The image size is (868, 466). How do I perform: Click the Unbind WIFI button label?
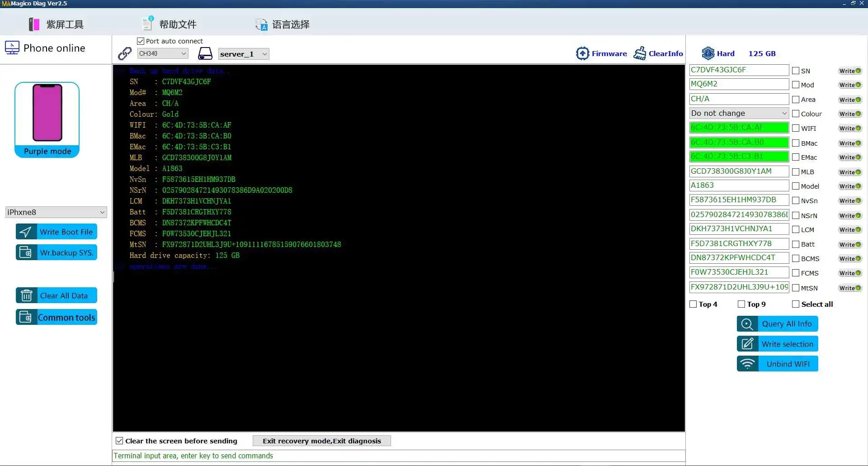788,364
